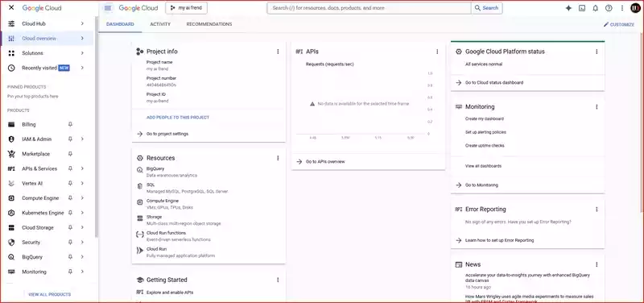
Task: Open Explore and enable APIs link
Action: [x=170, y=293]
